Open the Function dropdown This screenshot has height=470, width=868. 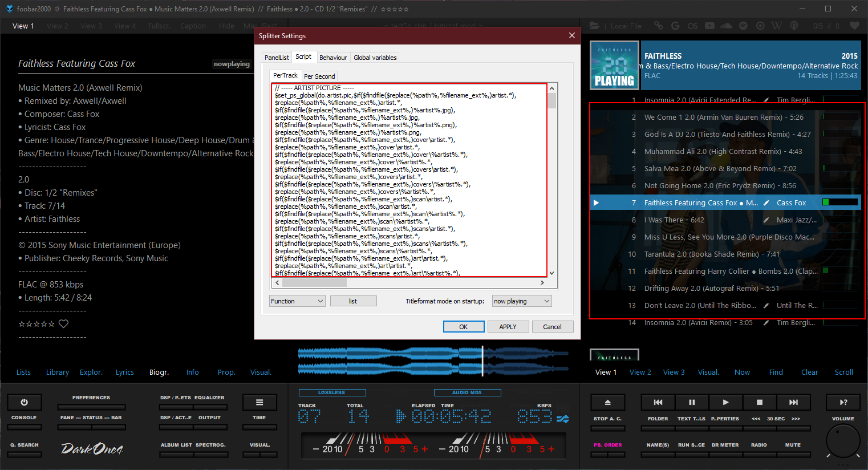297,301
